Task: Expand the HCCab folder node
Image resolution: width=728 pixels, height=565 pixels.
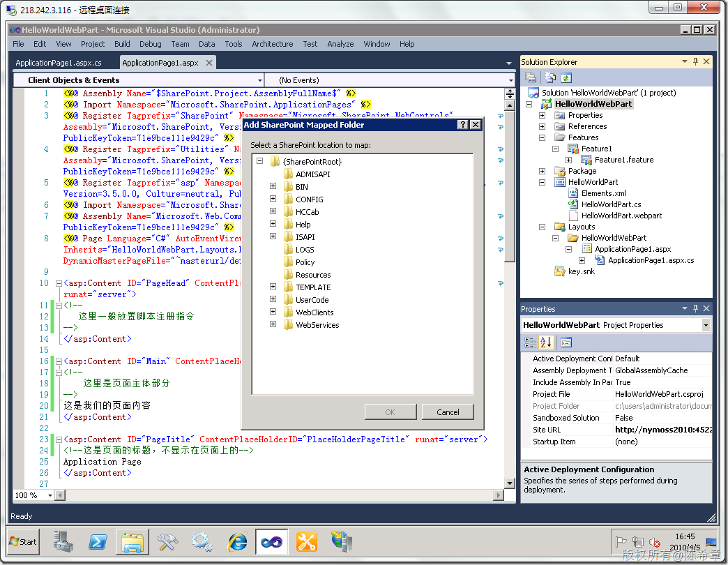Action: tap(273, 211)
